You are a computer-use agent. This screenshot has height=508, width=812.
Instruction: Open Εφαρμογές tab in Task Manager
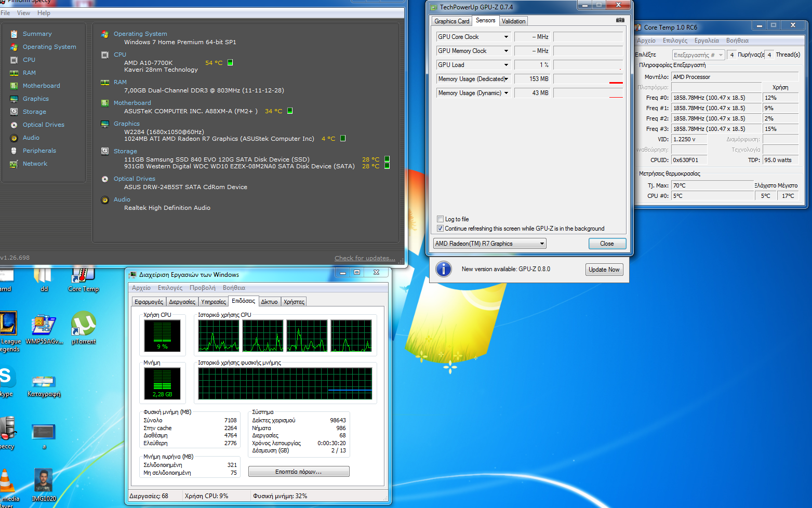149,302
